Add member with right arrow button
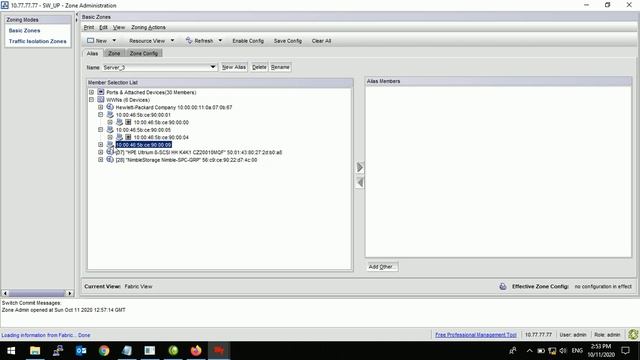Viewport: 640px width, 360px height. coord(360,167)
